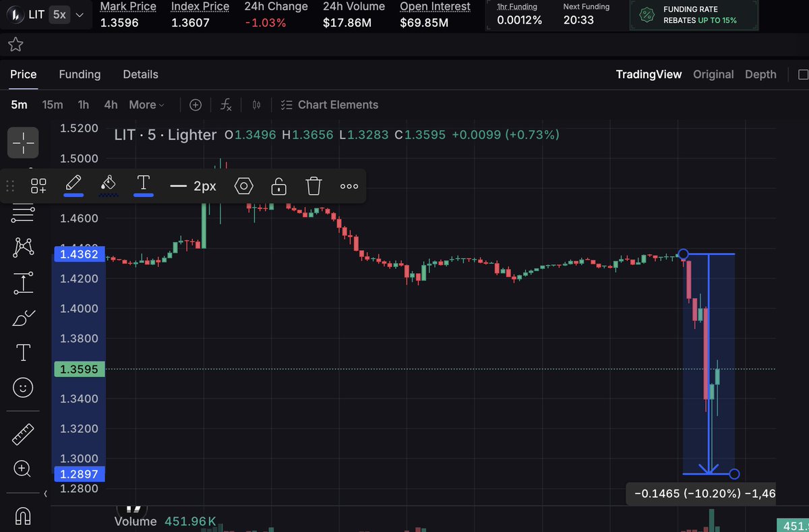
Task: Switch to Depth chart view
Action: (760, 74)
